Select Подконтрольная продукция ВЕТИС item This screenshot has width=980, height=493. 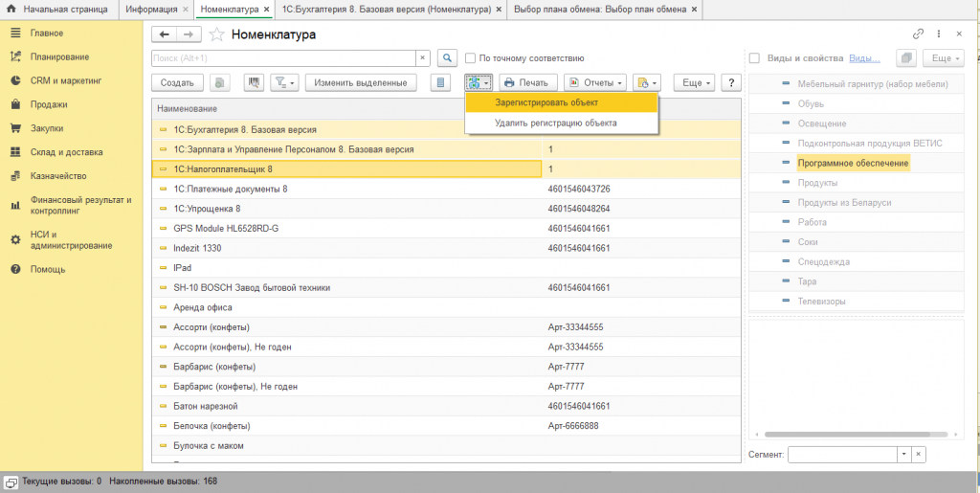pos(870,143)
